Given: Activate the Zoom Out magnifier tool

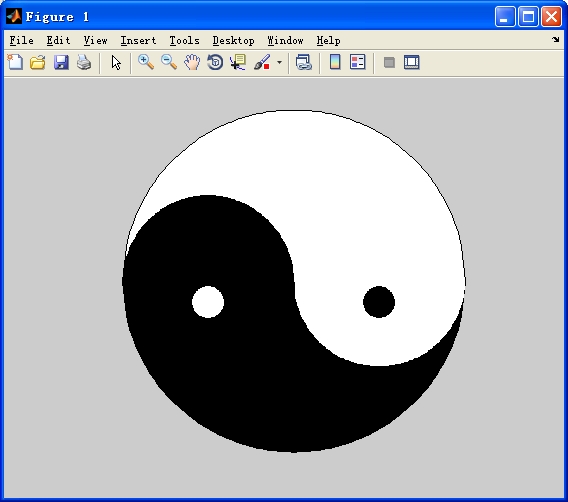Looking at the screenshot, I should 169,62.
